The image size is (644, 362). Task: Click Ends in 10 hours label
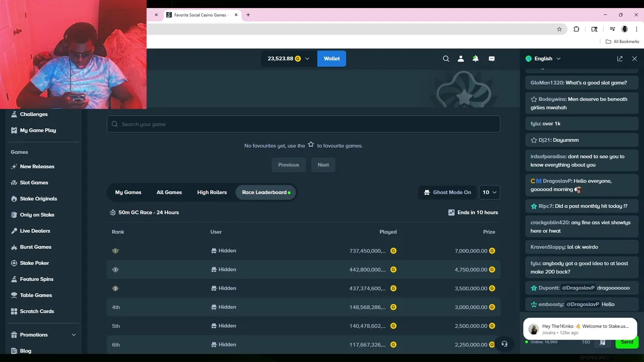477,213
